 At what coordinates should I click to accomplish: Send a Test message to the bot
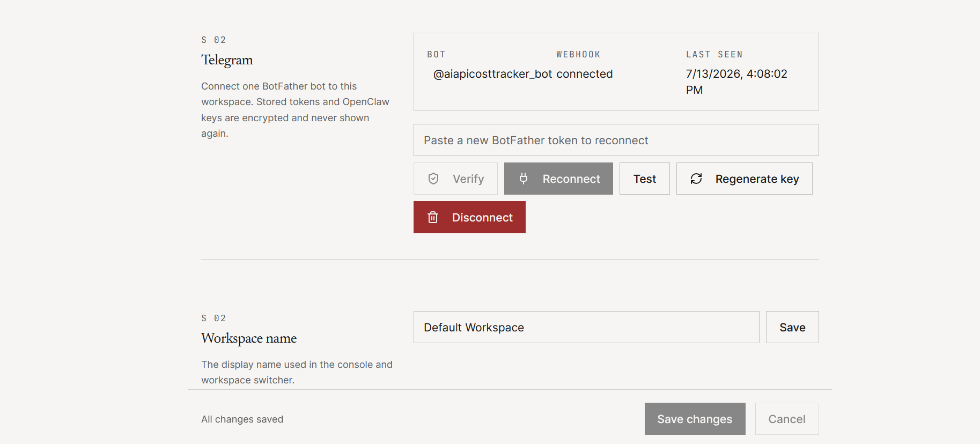645,179
